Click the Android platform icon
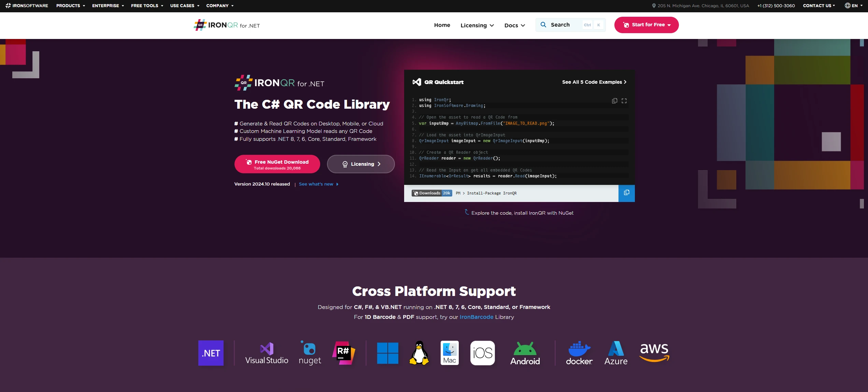Screen dimensions: 868x392 pos(525,353)
